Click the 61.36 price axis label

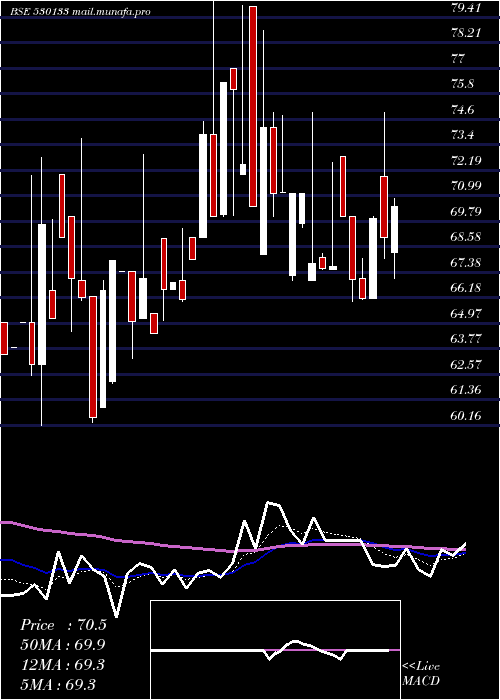pos(466,390)
